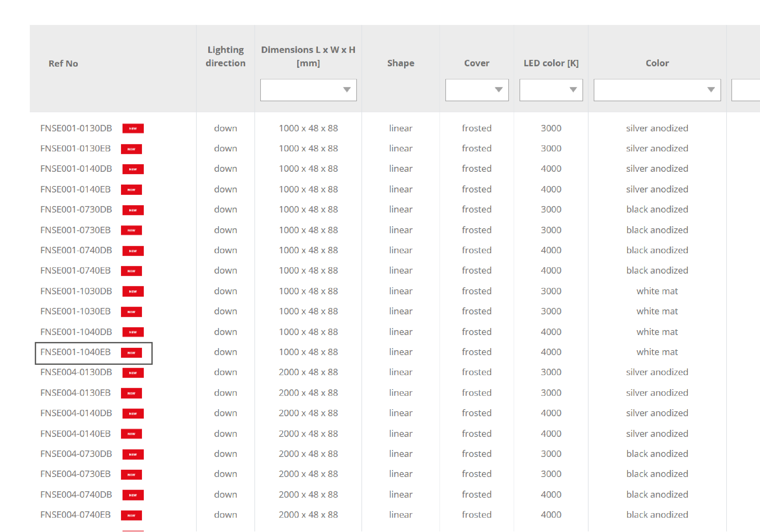760x532 pixels.
Task: Click the 'black anodized' cell for FNSE001-0730DB
Action: (x=657, y=209)
